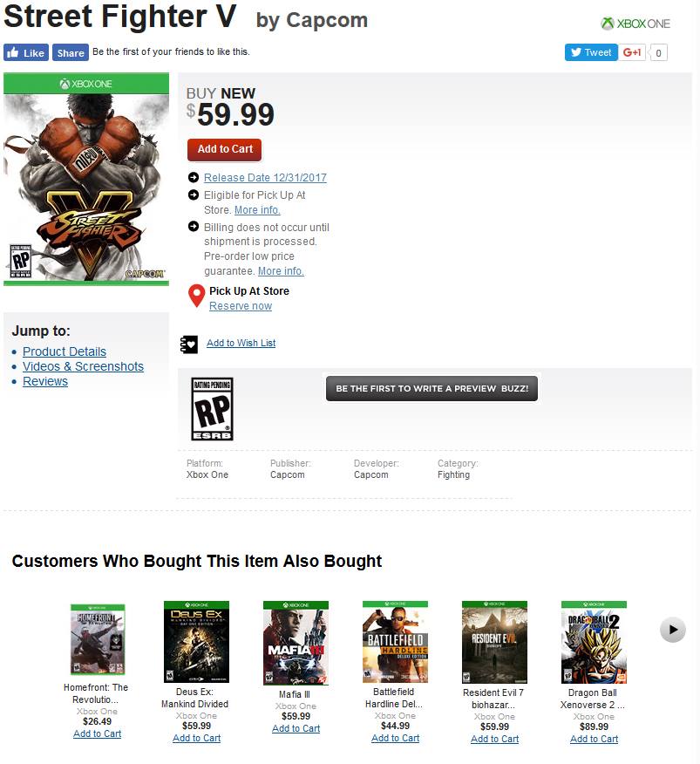Click the Reserve now link

click(x=241, y=306)
